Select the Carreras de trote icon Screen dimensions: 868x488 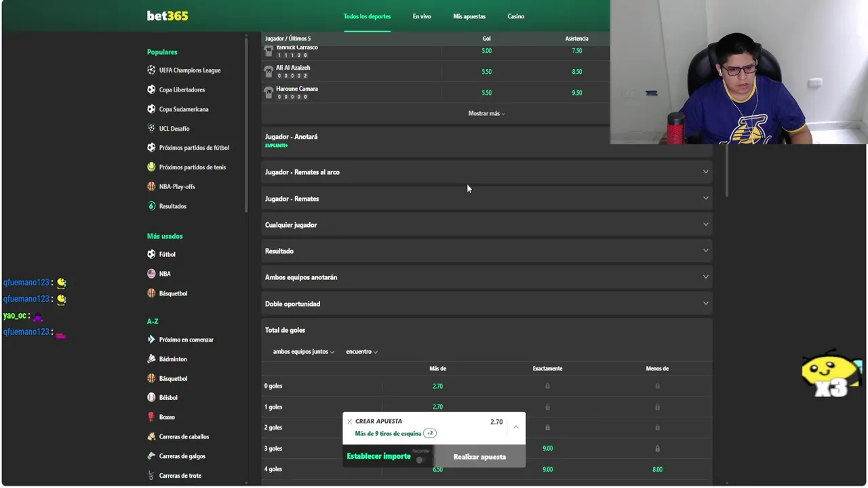[x=151, y=475]
